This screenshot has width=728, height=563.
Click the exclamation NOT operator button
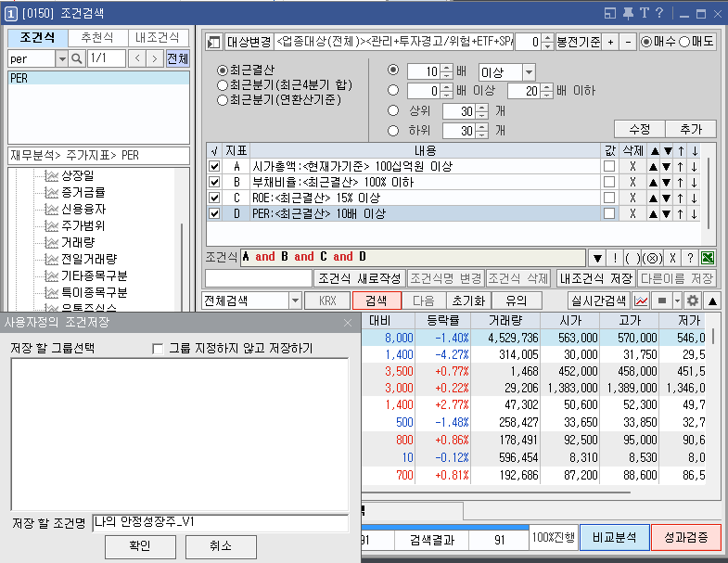click(x=615, y=258)
